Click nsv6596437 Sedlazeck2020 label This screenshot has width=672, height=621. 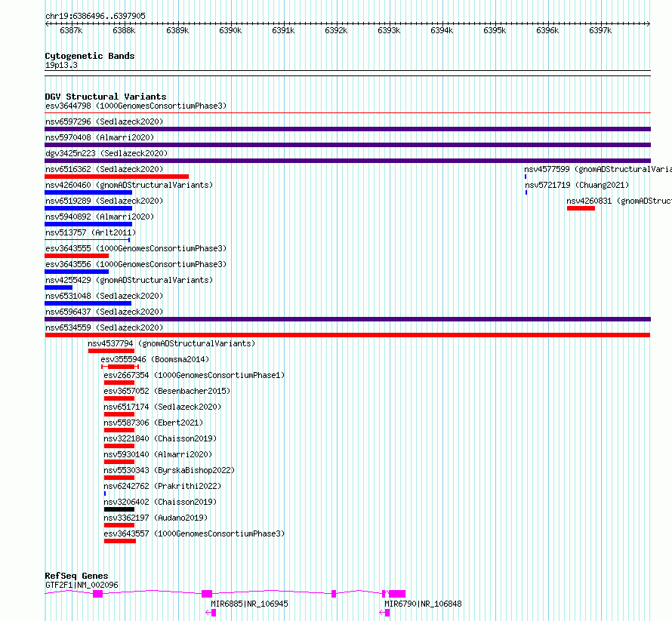104,312
